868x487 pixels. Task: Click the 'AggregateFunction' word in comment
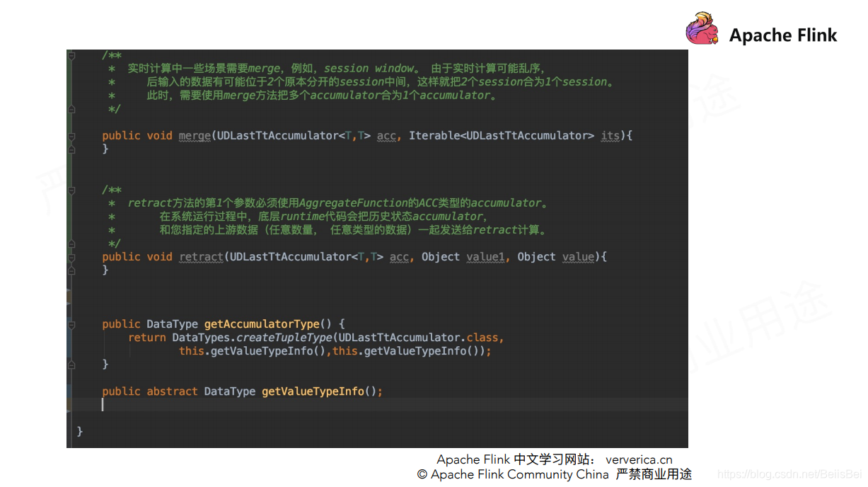point(353,203)
